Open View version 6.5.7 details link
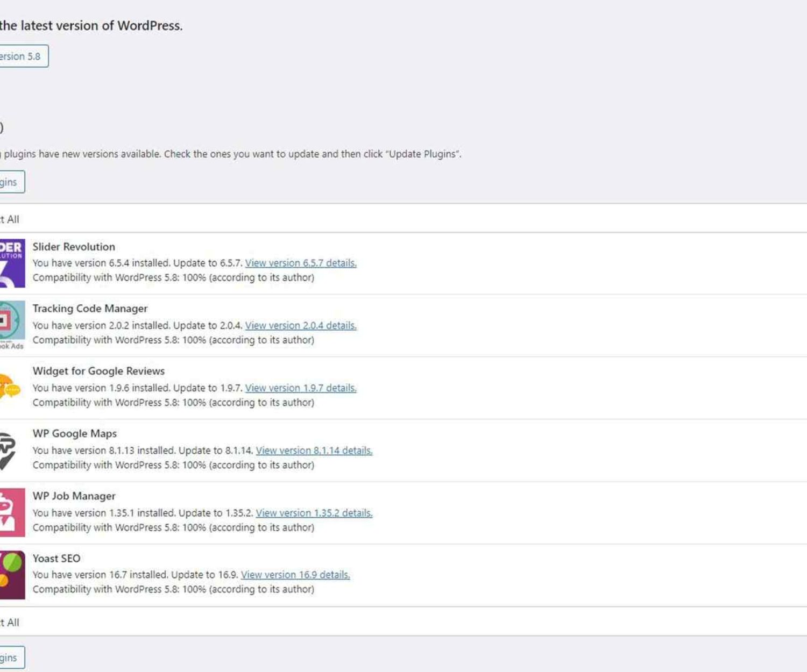 click(x=301, y=263)
